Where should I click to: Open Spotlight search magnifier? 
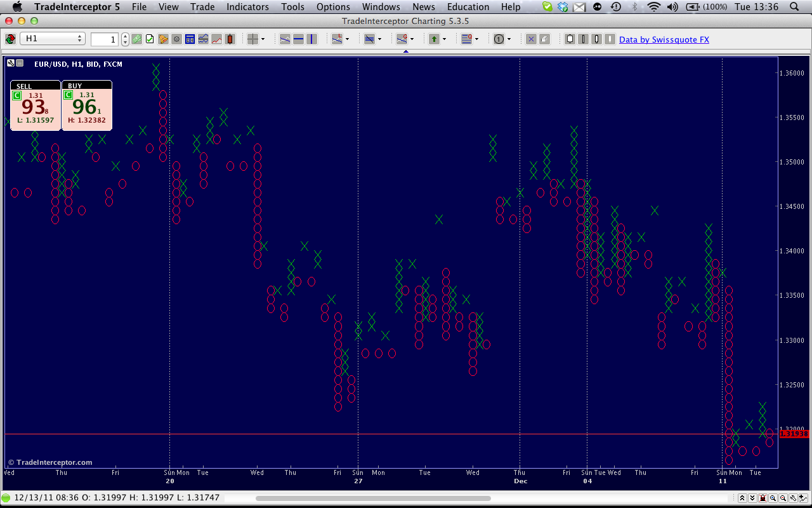794,7
